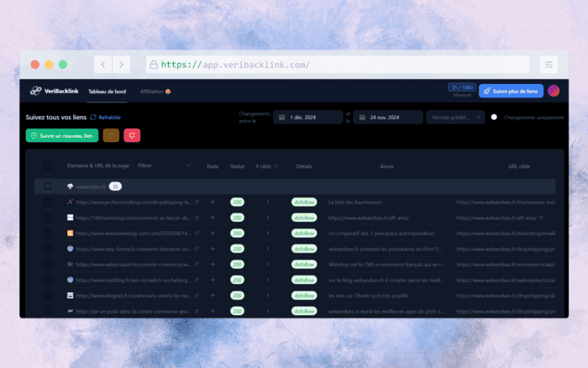Sort by the Statut column header
Viewport: 588px width, 368px height.
[x=237, y=166]
